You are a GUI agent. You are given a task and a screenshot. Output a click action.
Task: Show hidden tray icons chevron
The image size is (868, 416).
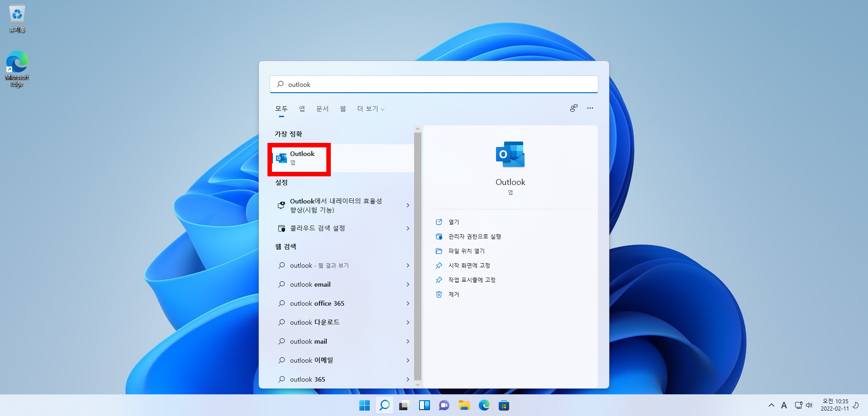[x=771, y=405]
